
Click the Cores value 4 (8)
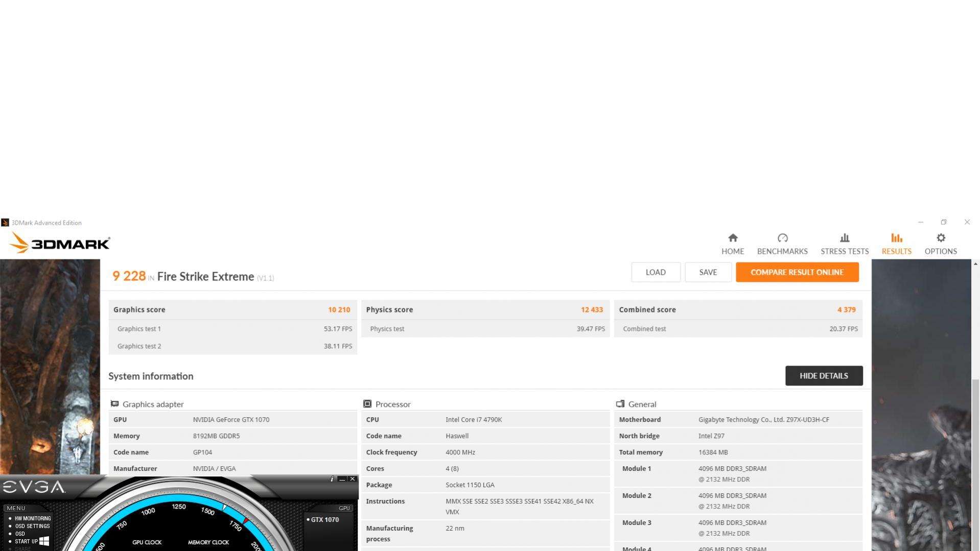[x=452, y=469]
